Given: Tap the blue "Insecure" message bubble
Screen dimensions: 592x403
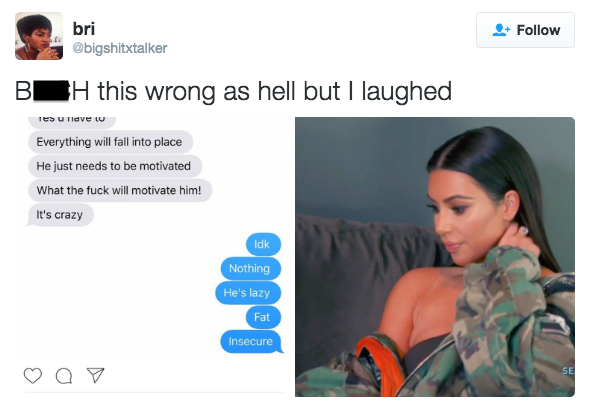Looking at the screenshot, I should pos(251,341).
